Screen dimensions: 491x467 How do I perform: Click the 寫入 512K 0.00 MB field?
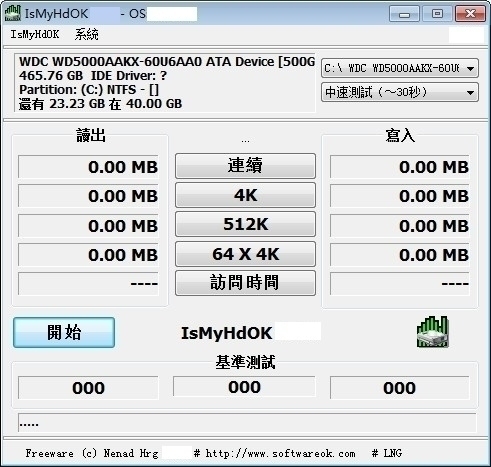[400, 226]
